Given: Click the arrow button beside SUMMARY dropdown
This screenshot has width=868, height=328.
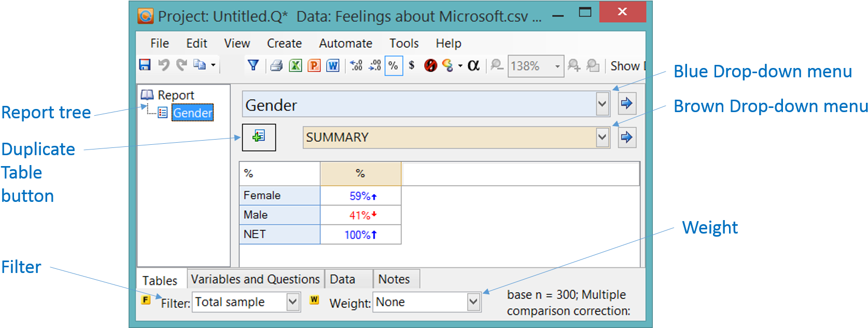Looking at the screenshot, I should 627,138.
